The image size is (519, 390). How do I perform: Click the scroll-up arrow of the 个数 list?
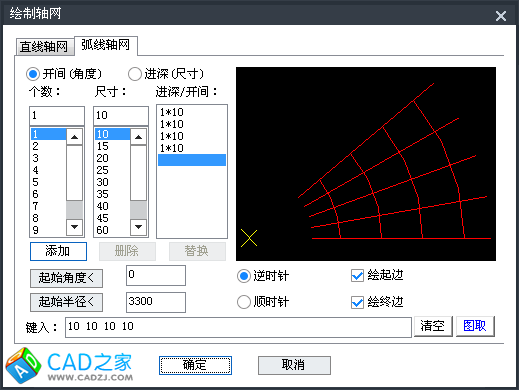click(74, 137)
